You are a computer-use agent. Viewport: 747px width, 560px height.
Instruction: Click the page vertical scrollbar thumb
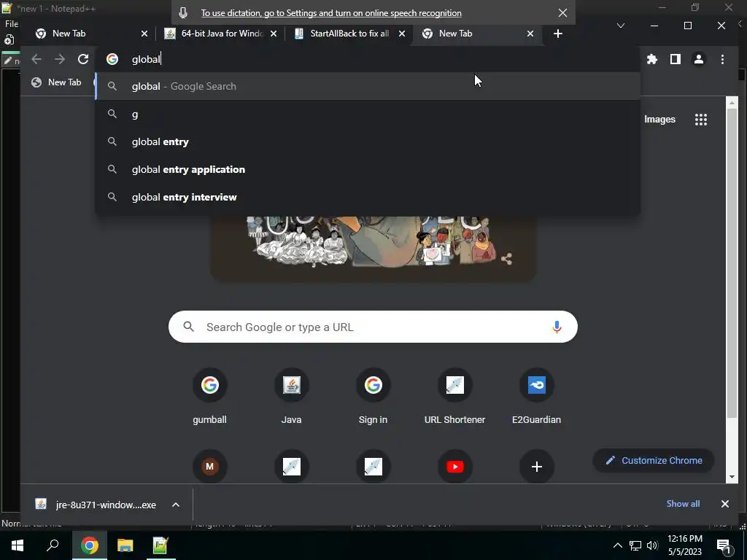[732, 262]
